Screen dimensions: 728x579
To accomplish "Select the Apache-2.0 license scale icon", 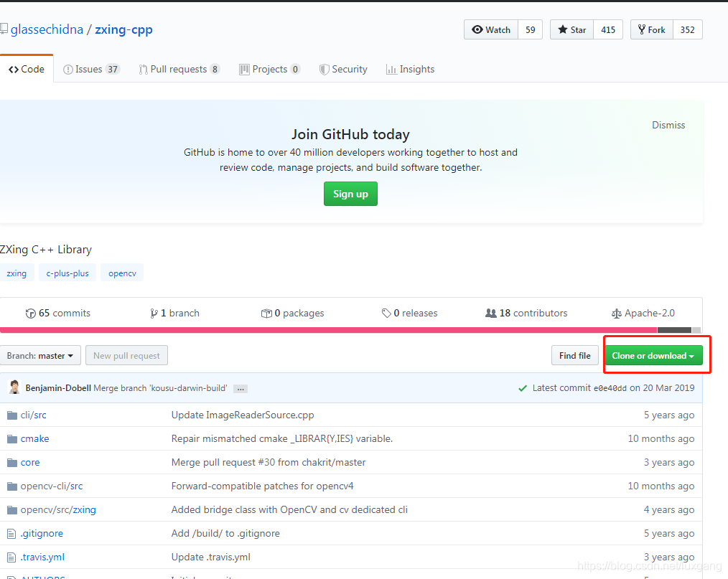I will click(x=616, y=313).
